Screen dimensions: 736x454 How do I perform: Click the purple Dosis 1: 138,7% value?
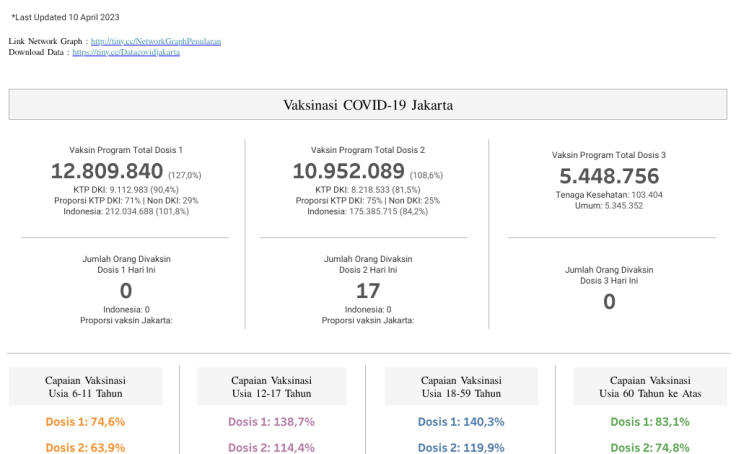coord(272,422)
